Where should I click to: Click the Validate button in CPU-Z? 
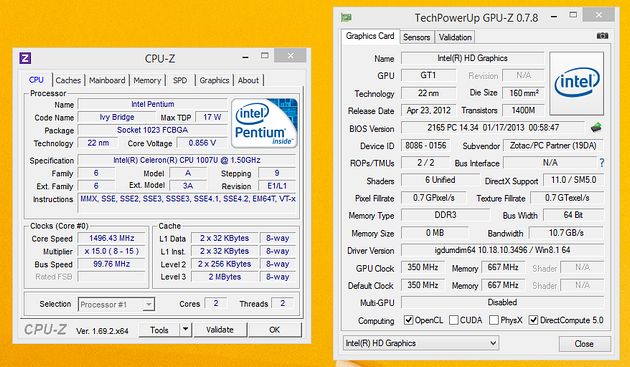219,330
